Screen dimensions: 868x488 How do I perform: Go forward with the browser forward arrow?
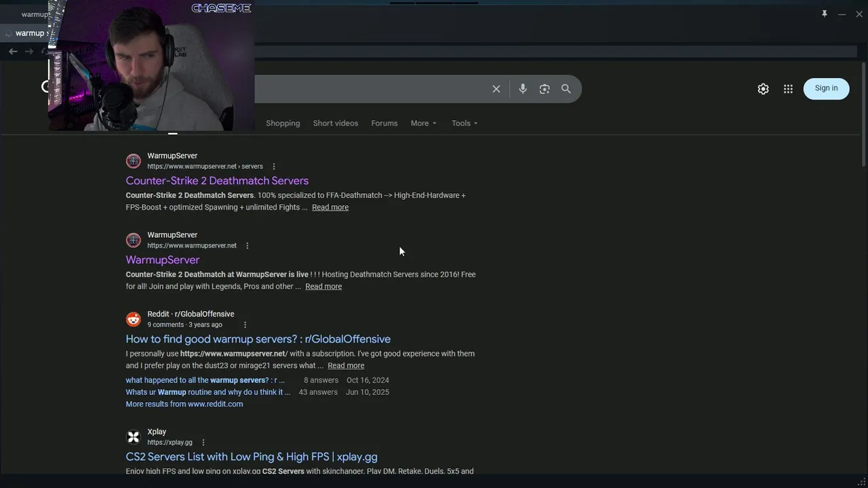28,52
